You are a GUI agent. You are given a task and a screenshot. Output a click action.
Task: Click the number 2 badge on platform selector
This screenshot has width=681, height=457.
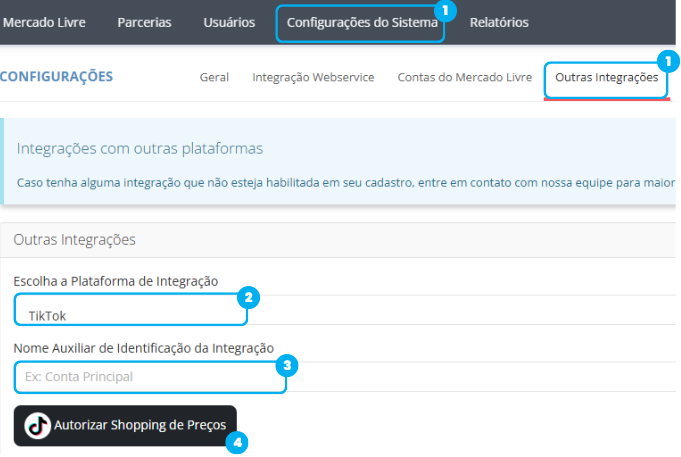[248, 298]
